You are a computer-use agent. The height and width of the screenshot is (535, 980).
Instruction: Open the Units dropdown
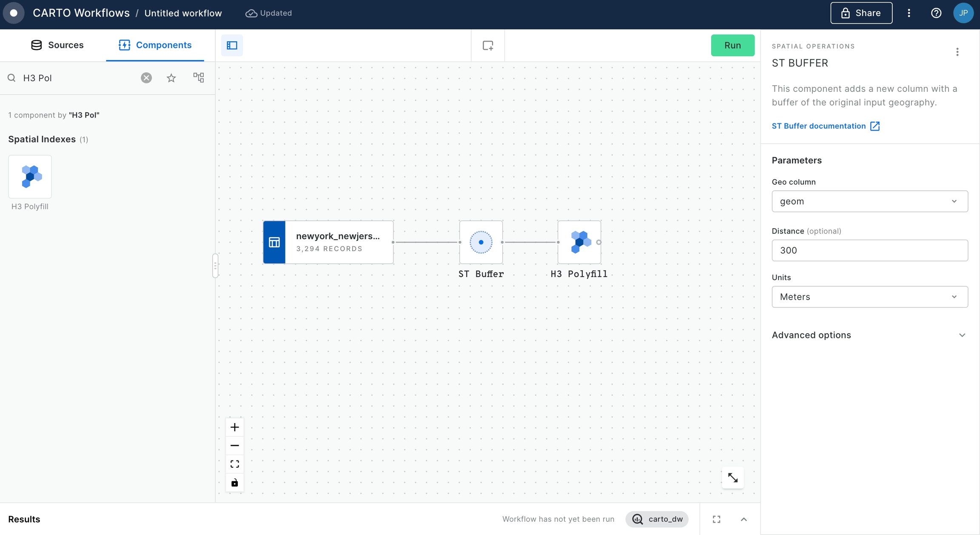click(x=869, y=297)
